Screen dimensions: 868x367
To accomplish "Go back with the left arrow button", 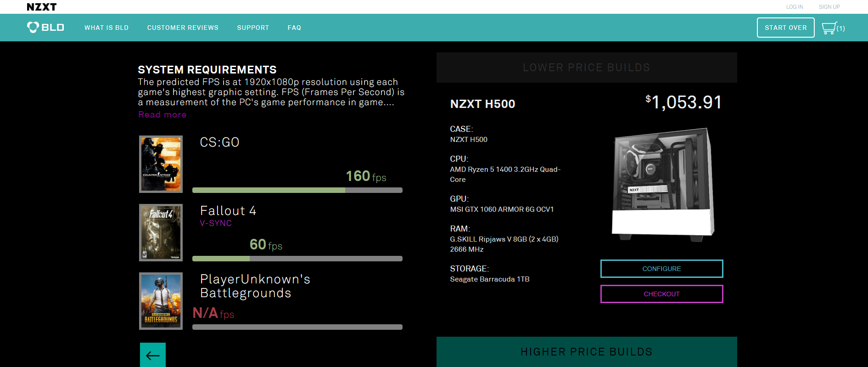I will pyautogui.click(x=153, y=355).
